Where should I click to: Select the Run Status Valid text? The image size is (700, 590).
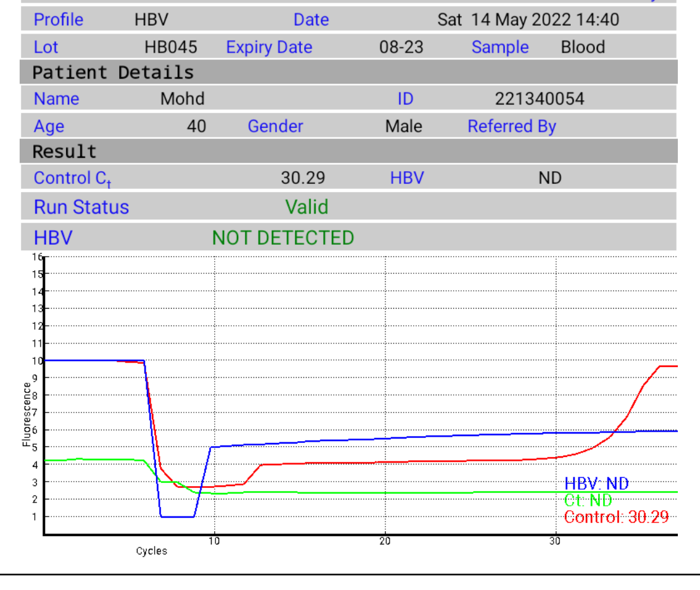point(307,207)
